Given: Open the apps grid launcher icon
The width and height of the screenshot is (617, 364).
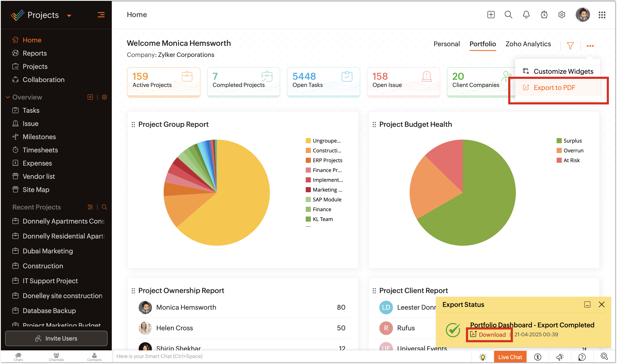Looking at the screenshot, I should (x=602, y=15).
